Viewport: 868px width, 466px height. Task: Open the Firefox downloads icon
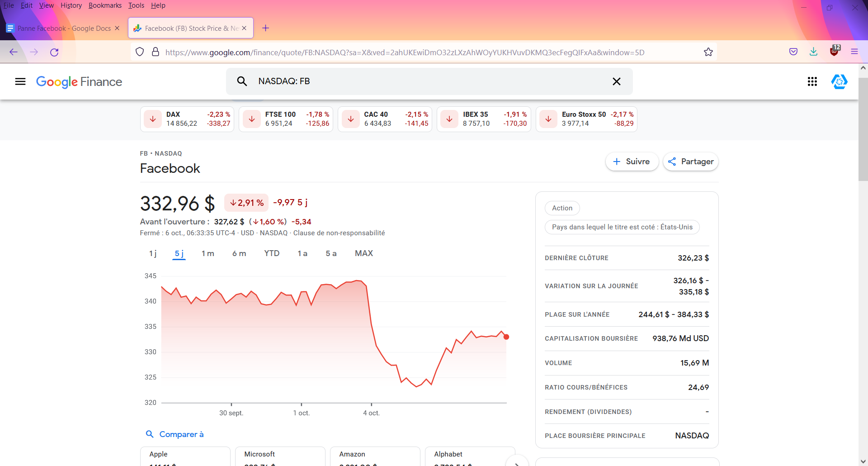(813, 52)
